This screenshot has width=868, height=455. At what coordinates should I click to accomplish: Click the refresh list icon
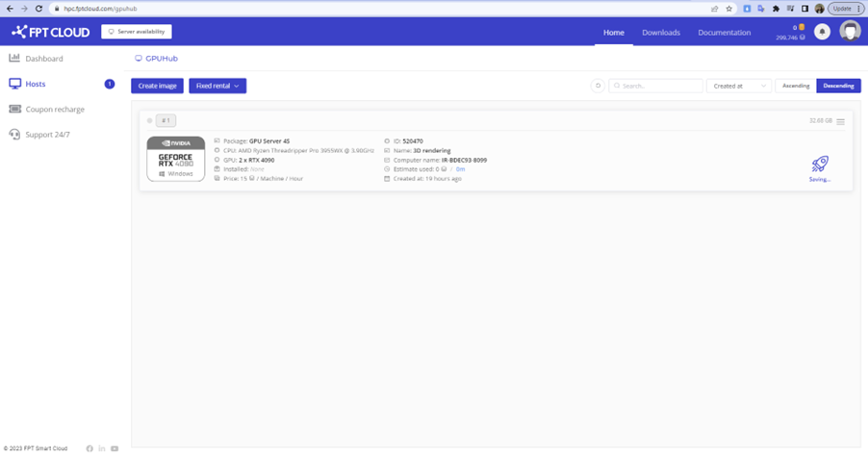click(598, 86)
